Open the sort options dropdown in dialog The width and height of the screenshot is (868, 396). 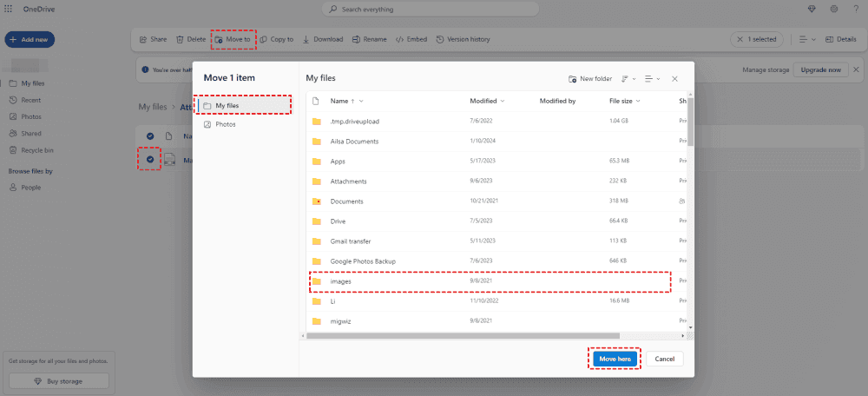tap(628, 78)
